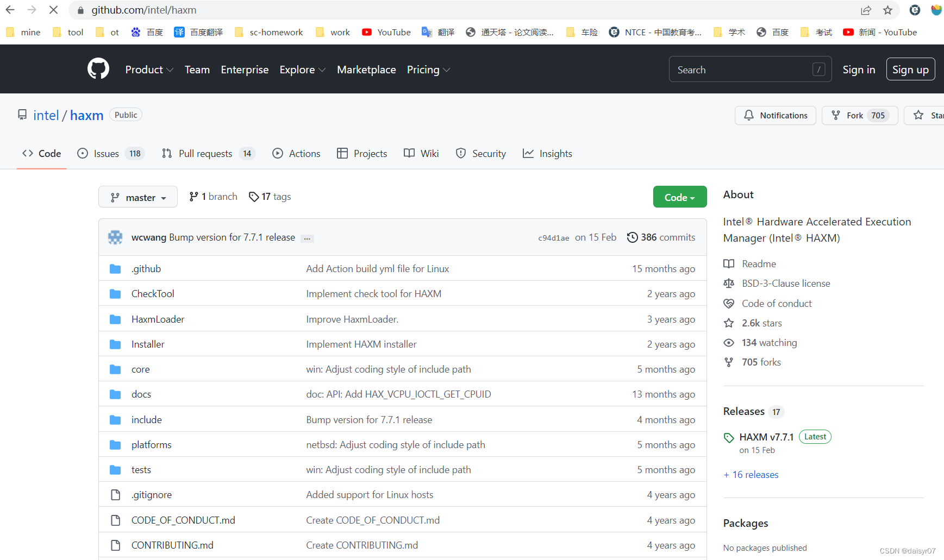The width and height of the screenshot is (944, 560).
Task: Expand commit message ellipsis button
Action: [x=307, y=238]
